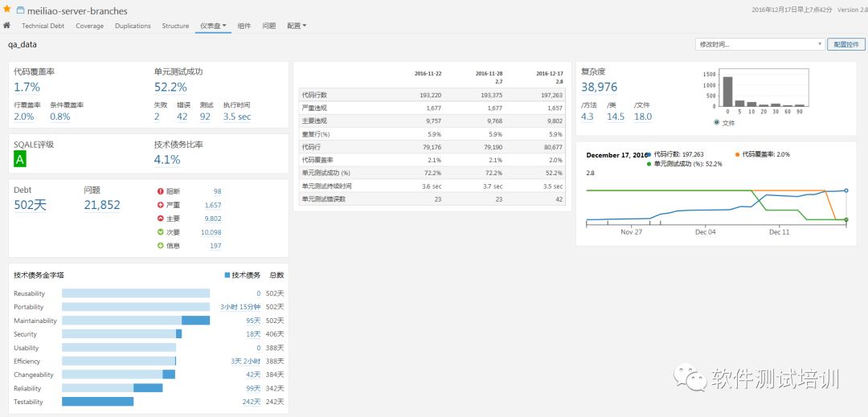Click the 197,263 cell in 代码行数 row

[551, 95]
